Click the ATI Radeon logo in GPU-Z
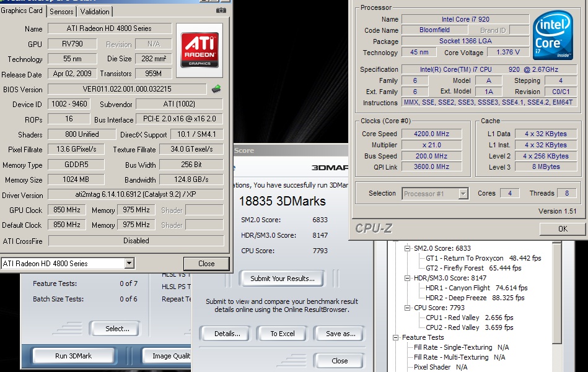Viewport: 588px width, 372px height. [x=200, y=50]
